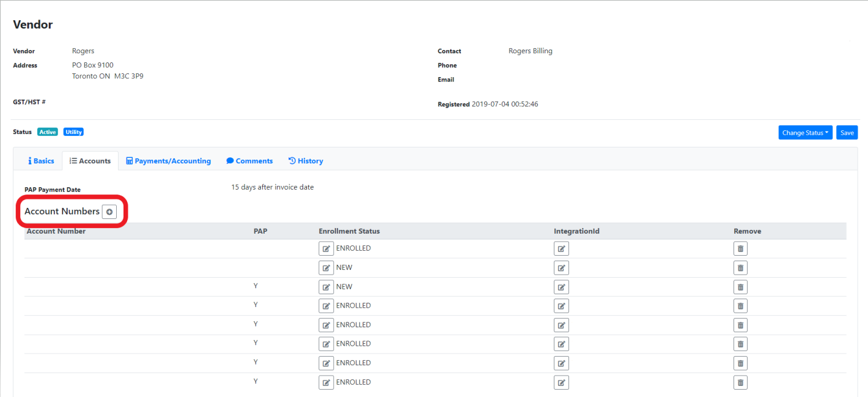Viewport: 868px width, 397px height.
Task: Edit IntegrationId of NEW row without PAP
Action: tap(561, 268)
